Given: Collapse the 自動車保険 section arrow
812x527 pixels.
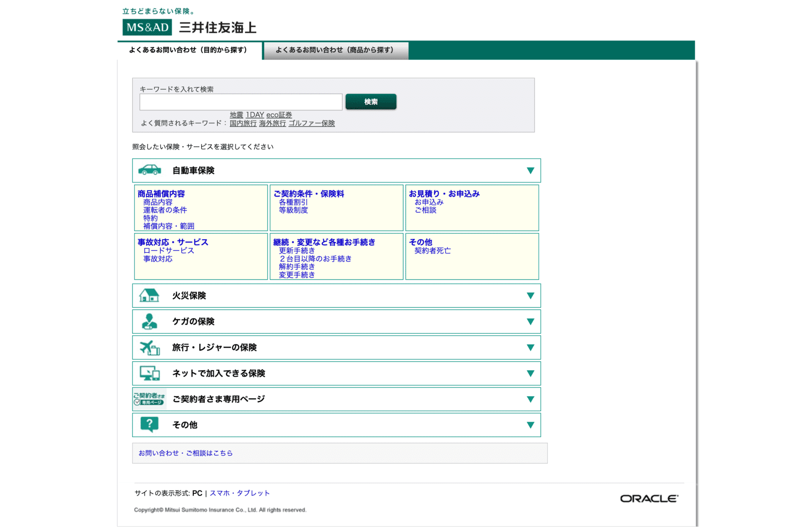Looking at the screenshot, I should [x=530, y=170].
